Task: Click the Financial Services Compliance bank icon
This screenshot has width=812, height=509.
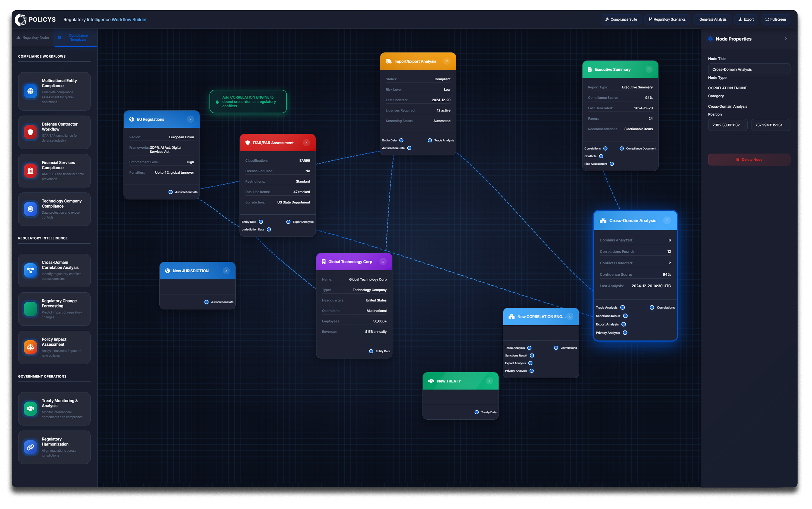Action: [30, 170]
